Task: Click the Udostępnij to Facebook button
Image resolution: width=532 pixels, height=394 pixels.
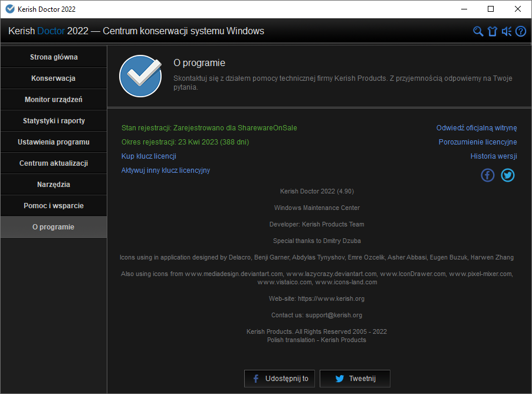Action: click(x=280, y=379)
